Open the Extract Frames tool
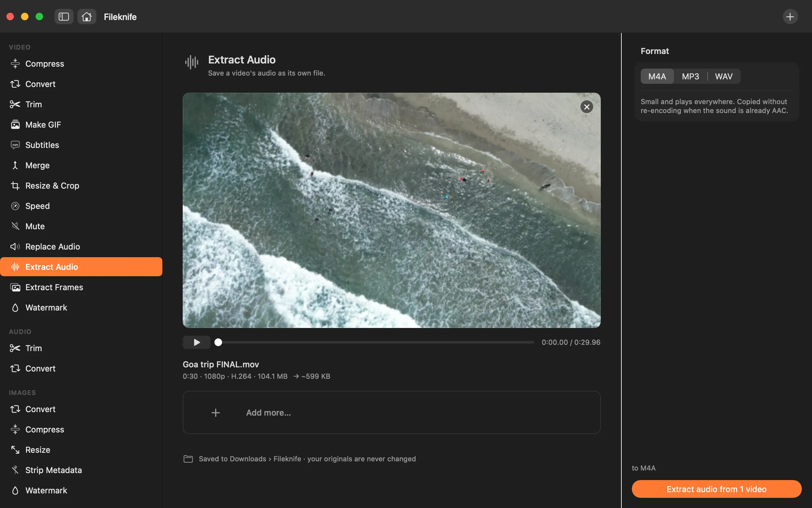The height and width of the screenshot is (508, 812). (x=81, y=287)
